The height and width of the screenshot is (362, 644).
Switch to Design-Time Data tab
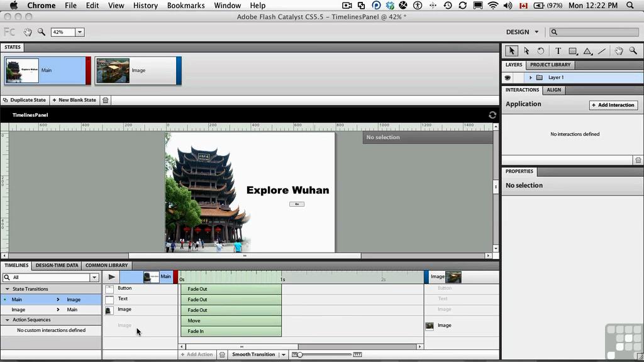(57, 266)
